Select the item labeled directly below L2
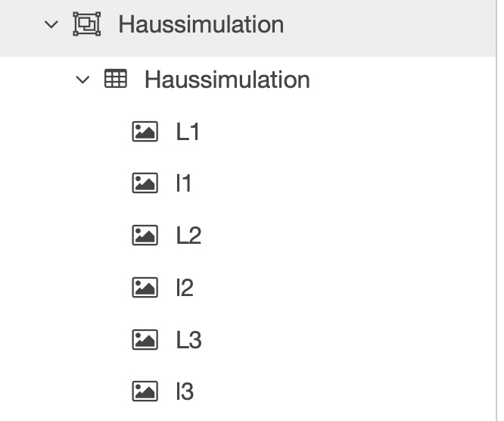Image resolution: width=504 pixels, height=421 pixels. point(185,288)
